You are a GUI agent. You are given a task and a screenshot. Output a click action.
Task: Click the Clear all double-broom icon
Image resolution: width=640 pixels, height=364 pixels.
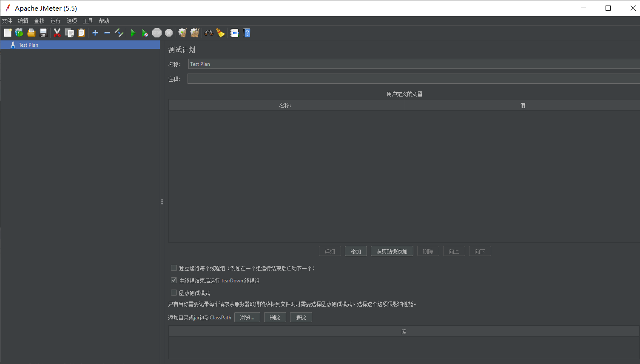click(x=195, y=33)
